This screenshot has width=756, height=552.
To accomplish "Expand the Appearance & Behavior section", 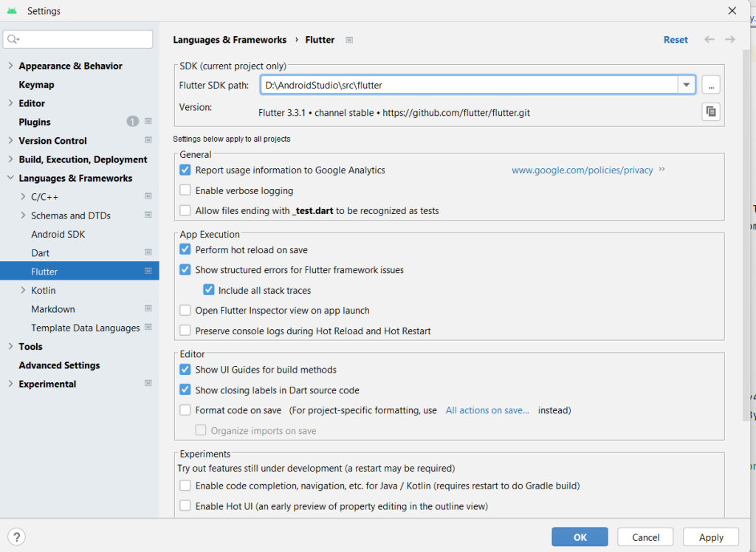I will (10, 66).
